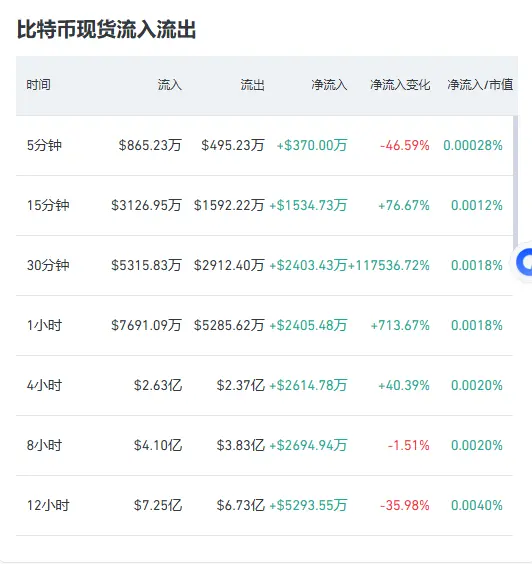
Task: Select the 15分钟 row label
Action: tap(48, 205)
